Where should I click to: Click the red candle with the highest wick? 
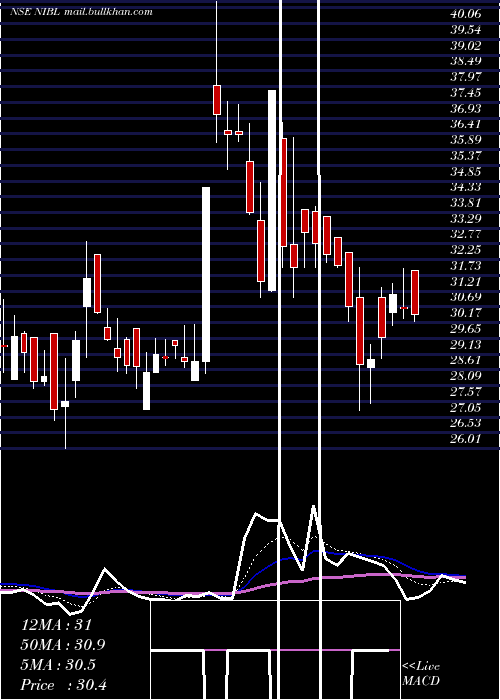pos(217,100)
